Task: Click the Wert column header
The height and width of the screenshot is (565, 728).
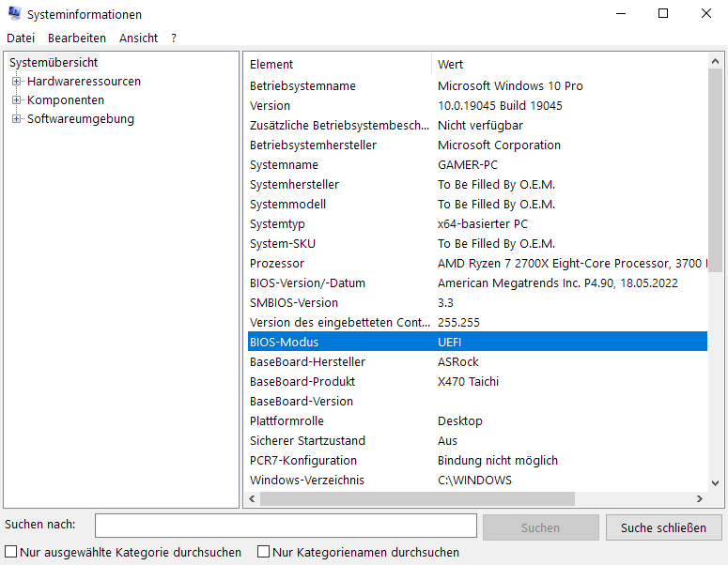Action: coord(569,64)
